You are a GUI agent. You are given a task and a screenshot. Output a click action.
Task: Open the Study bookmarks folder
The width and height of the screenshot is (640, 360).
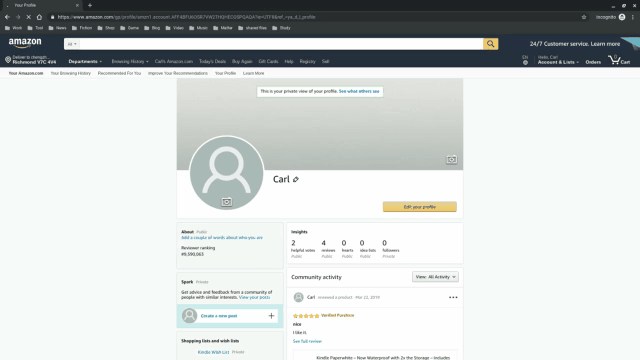[x=281, y=28]
